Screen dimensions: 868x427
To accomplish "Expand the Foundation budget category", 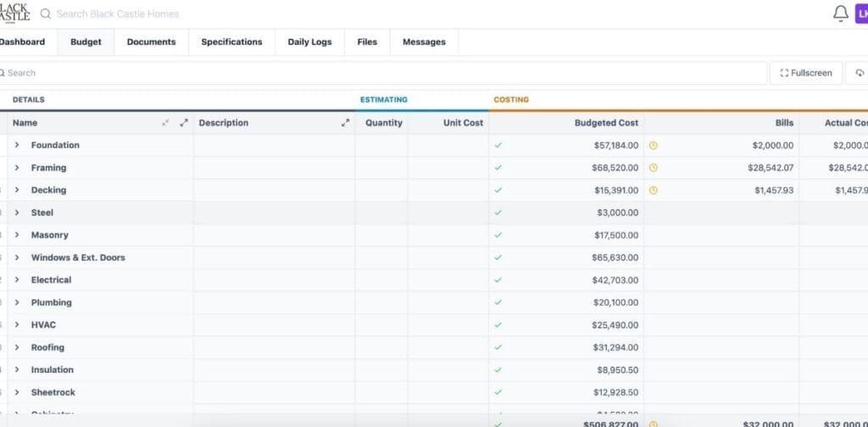I will 17,145.
